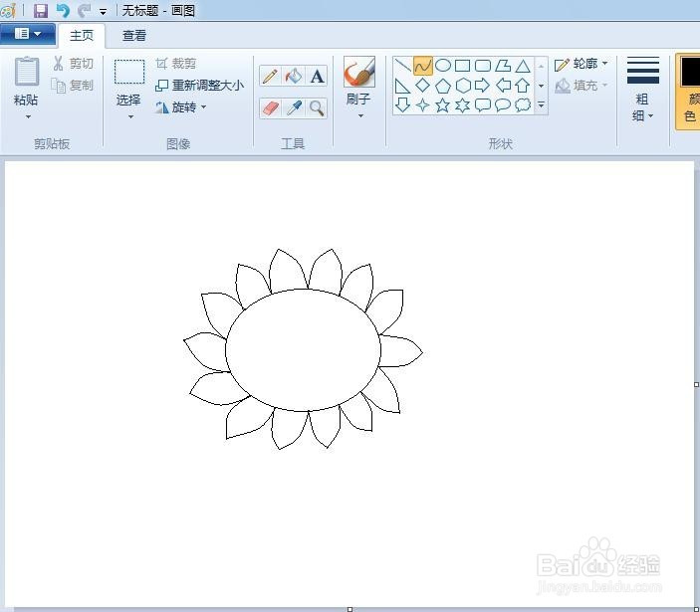Open the Fill (填充) dropdown
This screenshot has height=612, width=700.
pyautogui.click(x=581, y=86)
